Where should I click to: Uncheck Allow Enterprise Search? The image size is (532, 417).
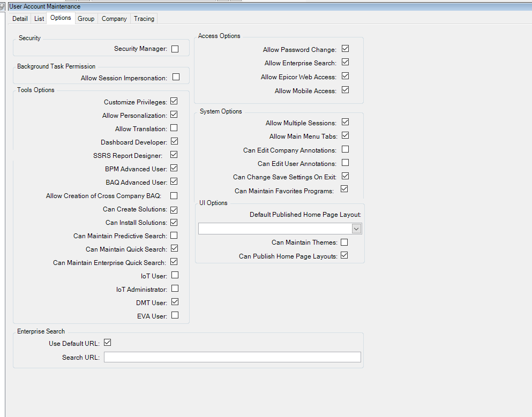[x=346, y=62]
